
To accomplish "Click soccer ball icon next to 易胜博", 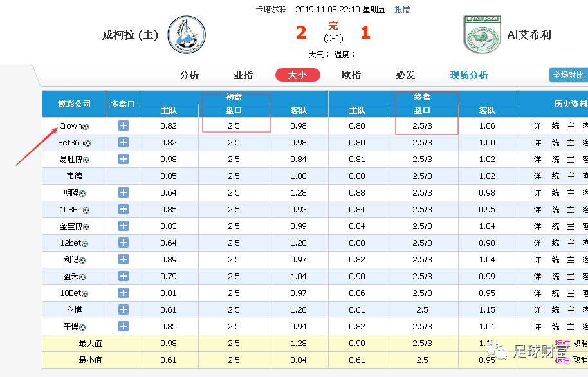I will (86, 160).
